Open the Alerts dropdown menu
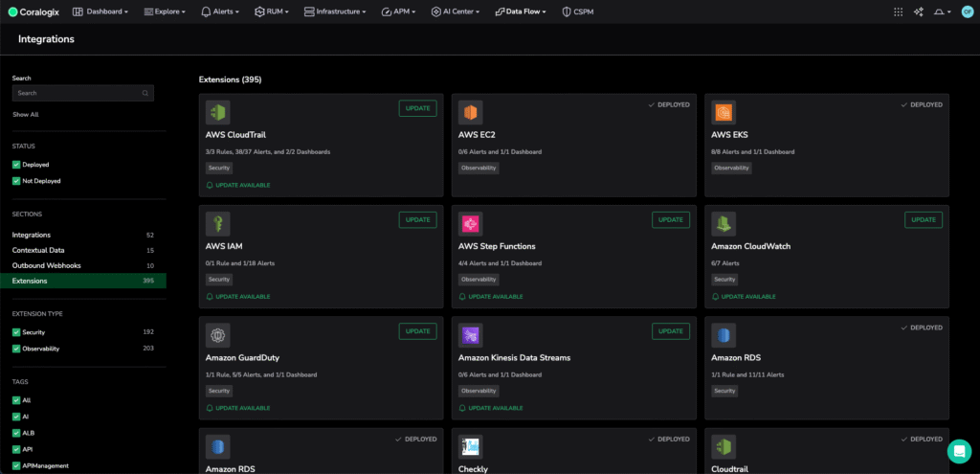The image size is (980, 474). [x=220, y=11]
